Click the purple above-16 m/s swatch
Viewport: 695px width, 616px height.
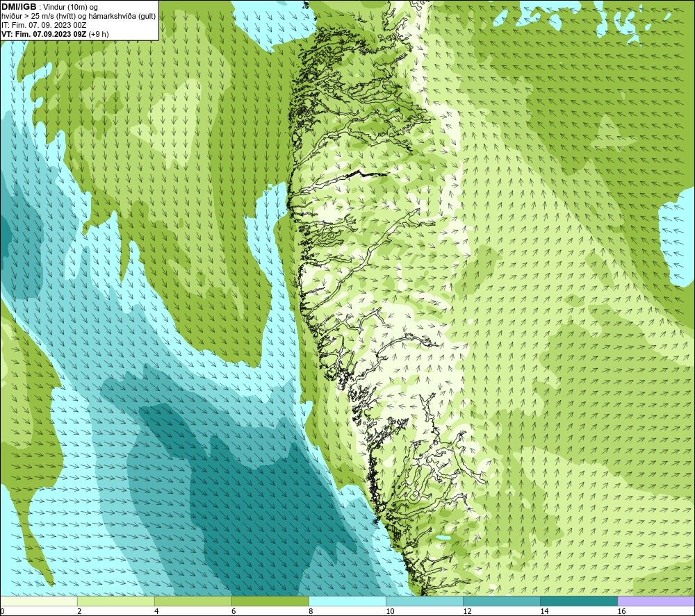pyautogui.click(x=656, y=601)
